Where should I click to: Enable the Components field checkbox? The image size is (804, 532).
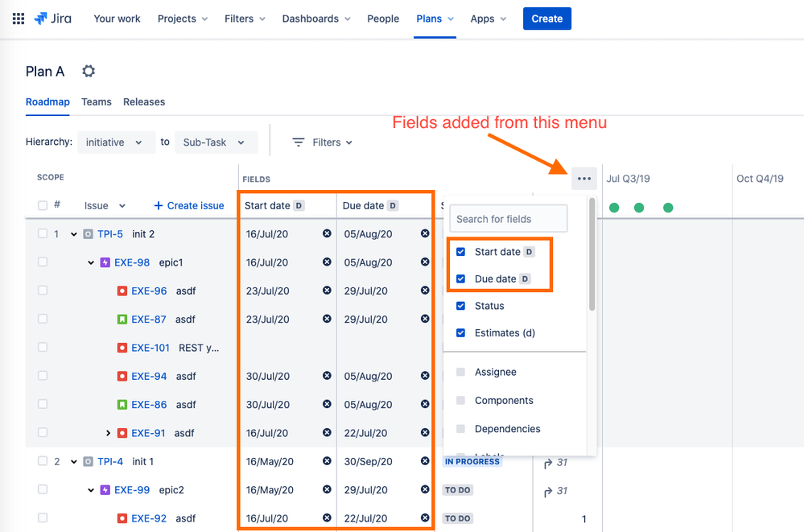(x=460, y=400)
